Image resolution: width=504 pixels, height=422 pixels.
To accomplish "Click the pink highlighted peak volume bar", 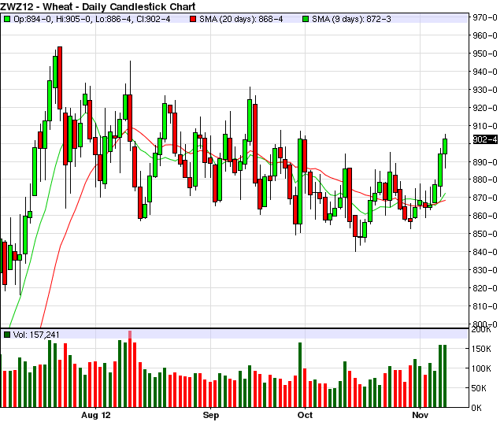I will pyautogui.click(x=130, y=368).
